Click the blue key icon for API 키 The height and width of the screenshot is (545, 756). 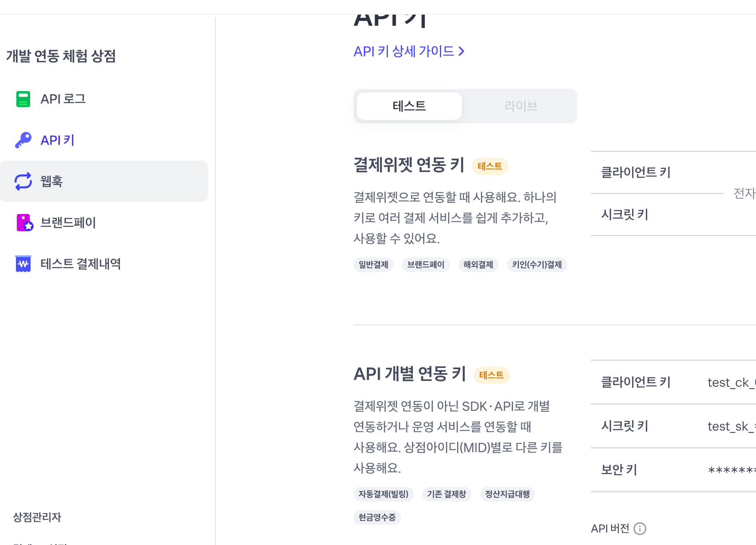tap(23, 140)
